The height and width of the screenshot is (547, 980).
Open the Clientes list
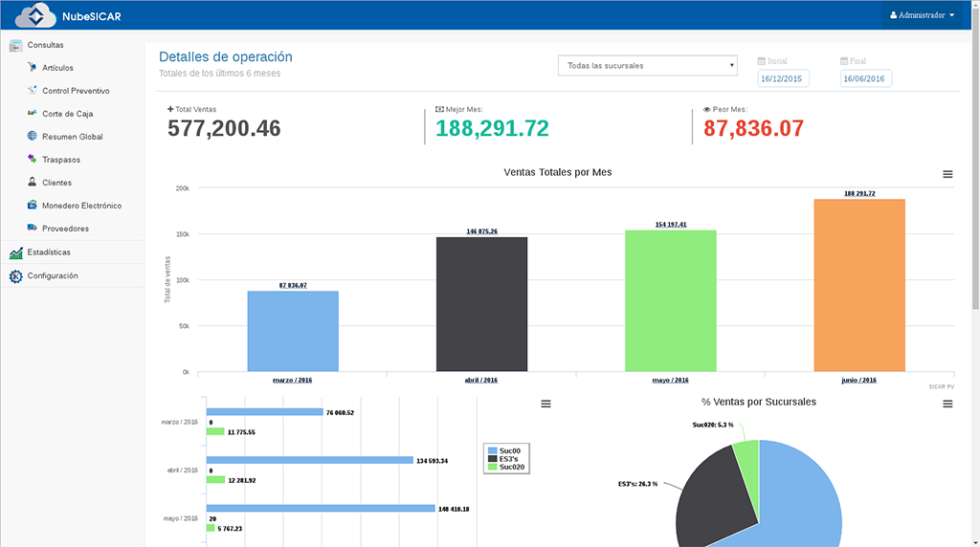56,183
